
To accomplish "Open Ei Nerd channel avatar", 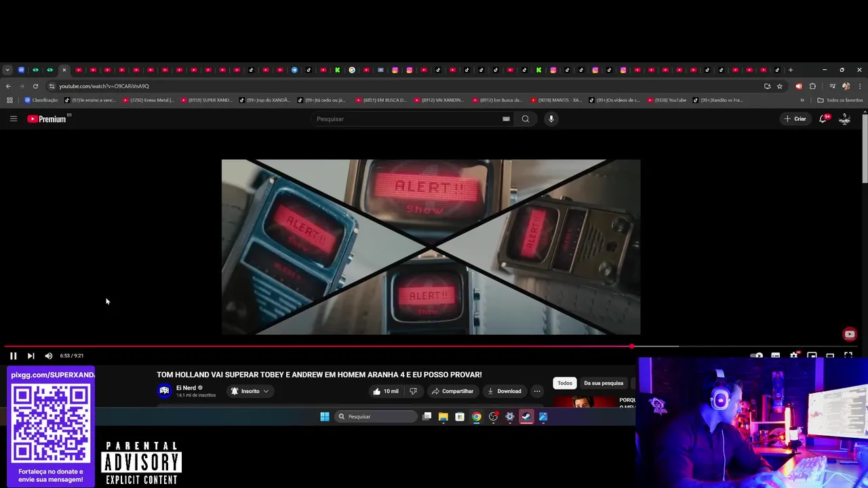I will [164, 391].
